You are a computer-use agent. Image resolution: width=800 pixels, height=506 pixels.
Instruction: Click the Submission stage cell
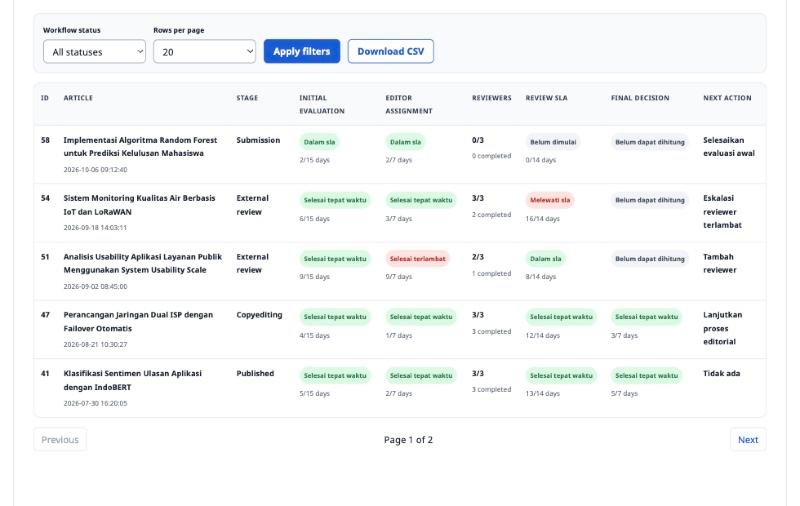coord(258,140)
